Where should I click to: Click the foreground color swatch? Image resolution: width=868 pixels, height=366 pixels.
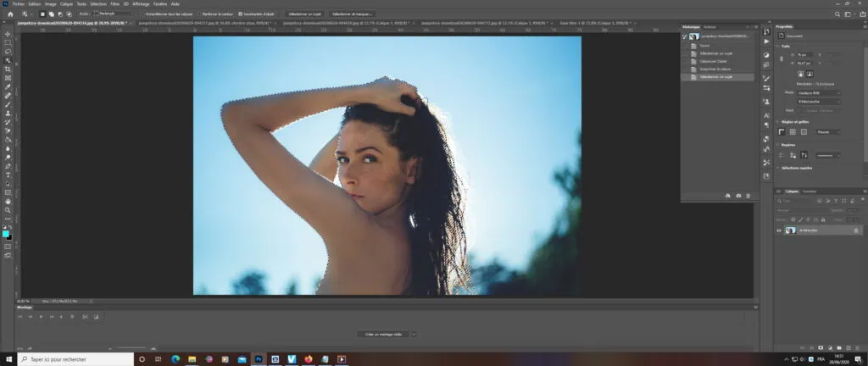(x=6, y=233)
